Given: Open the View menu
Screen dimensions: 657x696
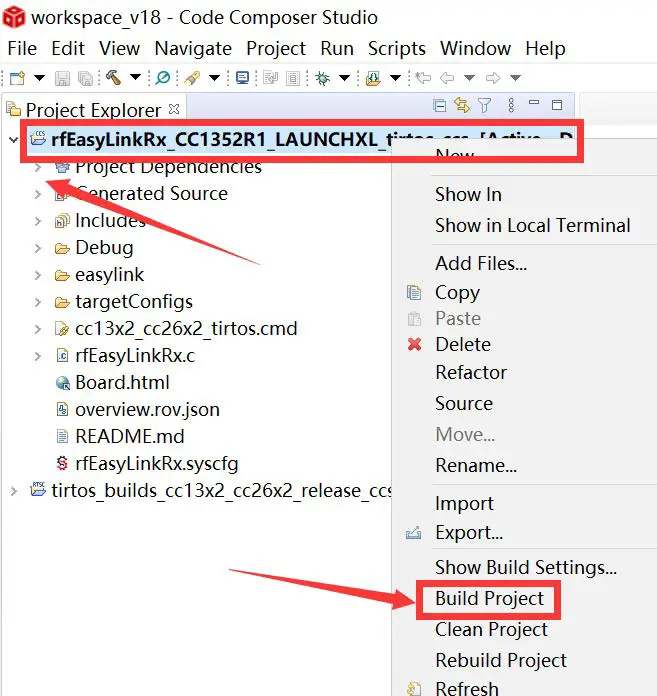Looking at the screenshot, I should pos(119,48).
